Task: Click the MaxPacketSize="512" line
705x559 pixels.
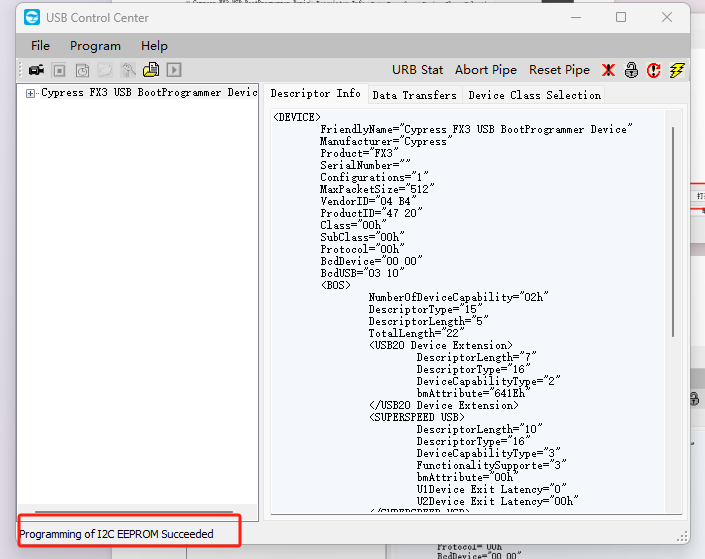Action: [377, 189]
